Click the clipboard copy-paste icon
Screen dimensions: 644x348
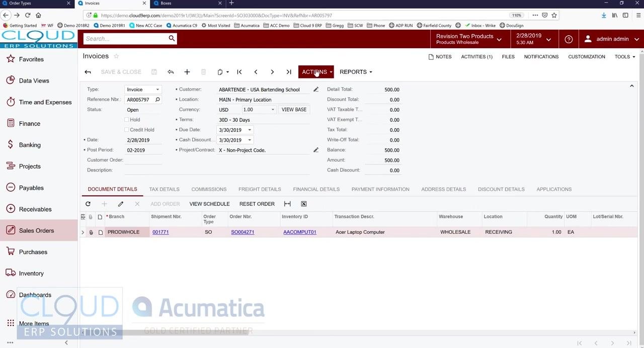pyautogui.click(x=220, y=72)
